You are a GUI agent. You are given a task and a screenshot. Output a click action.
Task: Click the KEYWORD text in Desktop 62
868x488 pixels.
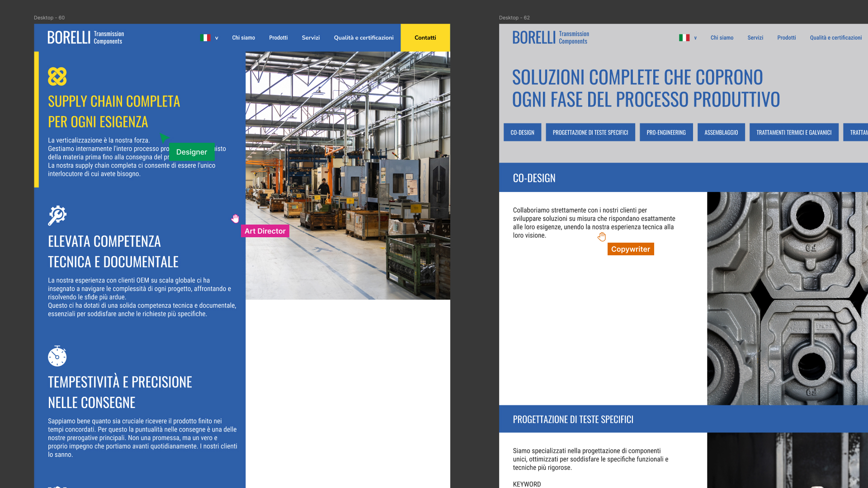[x=527, y=484]
